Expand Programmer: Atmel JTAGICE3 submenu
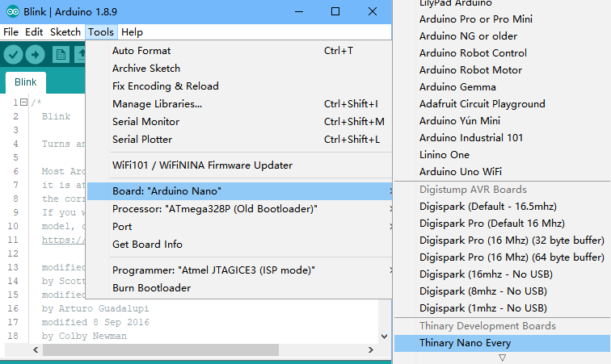 coord(239,270)
